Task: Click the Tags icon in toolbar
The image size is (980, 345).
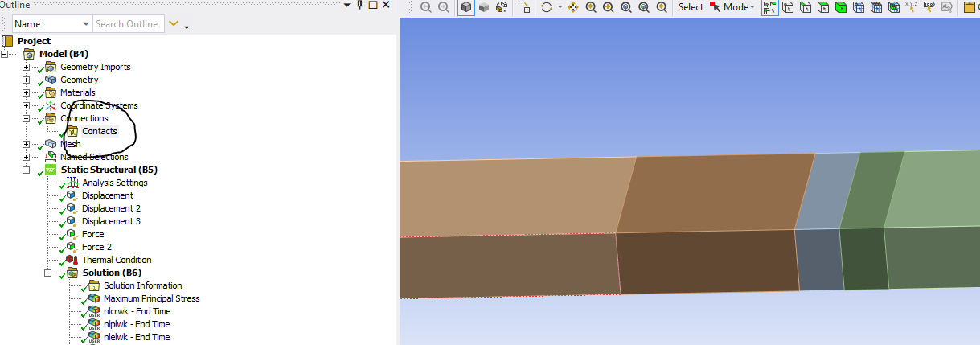Action: coord(929,7)
